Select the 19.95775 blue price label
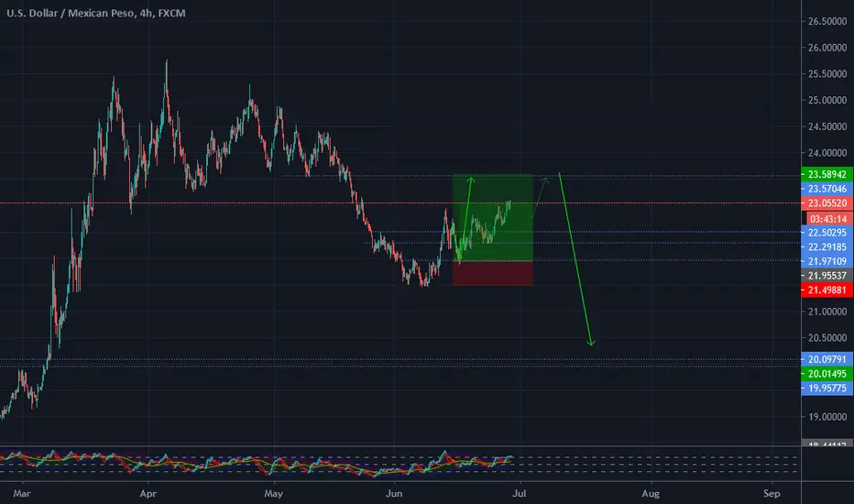854x504 pixels. pyautogui.click(x=827, y=388)
